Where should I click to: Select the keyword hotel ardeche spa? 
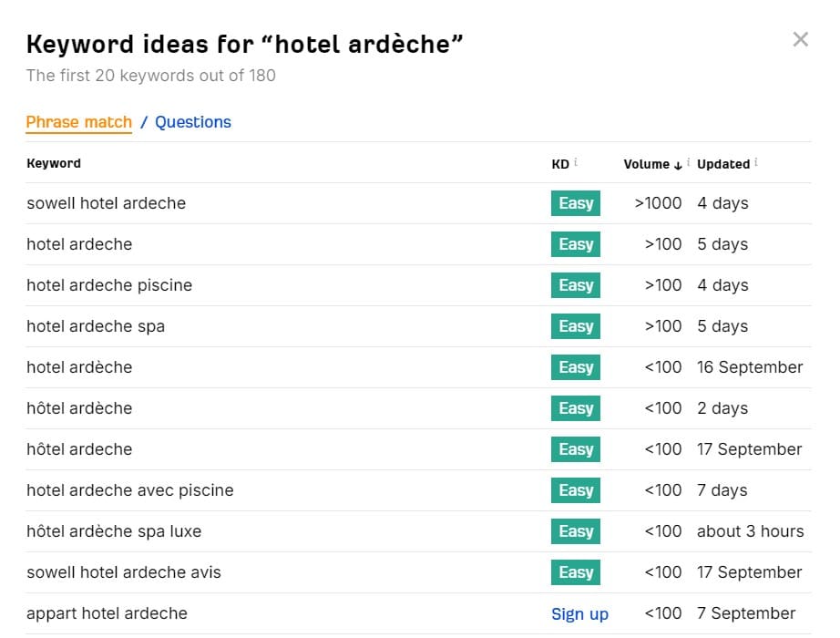(96, 326)
